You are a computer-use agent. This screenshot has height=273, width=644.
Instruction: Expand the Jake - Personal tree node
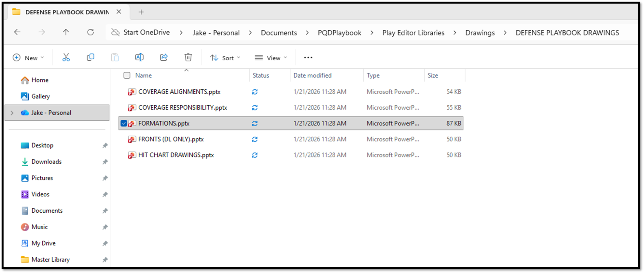coord(12,113)
